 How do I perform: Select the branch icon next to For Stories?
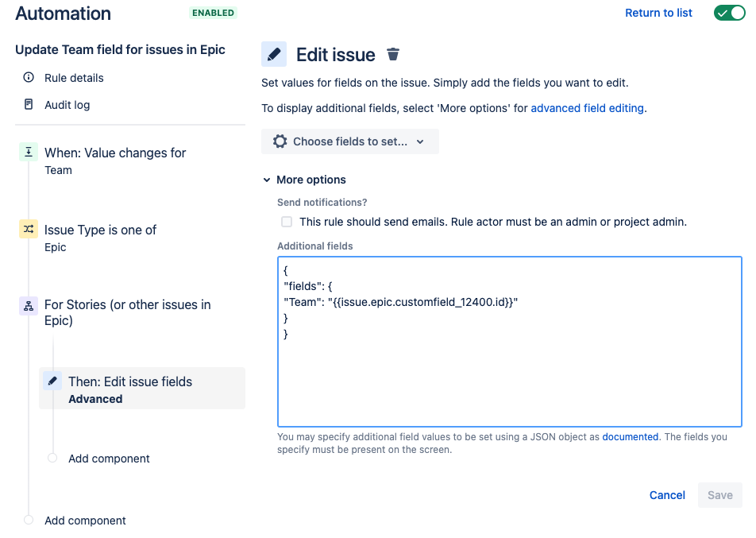(x=28, y=305)
